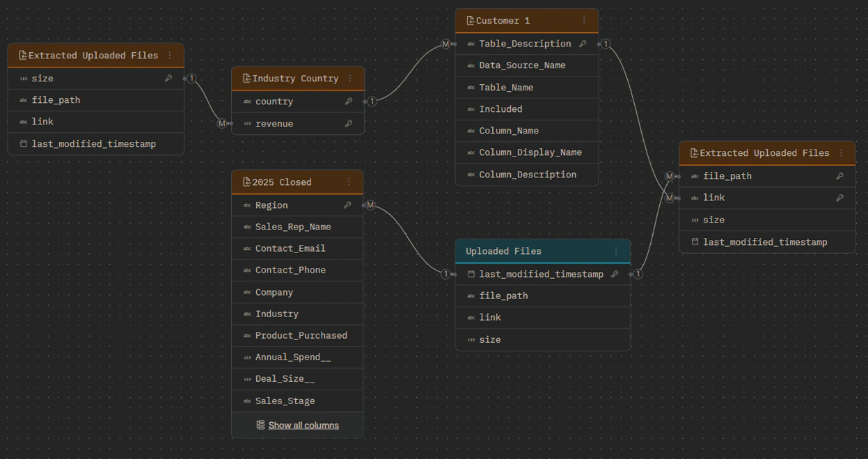Viewport: 868px width, 459px height.
Task: Select the Column_Name row in Customer 1
Action: [527, 131]
